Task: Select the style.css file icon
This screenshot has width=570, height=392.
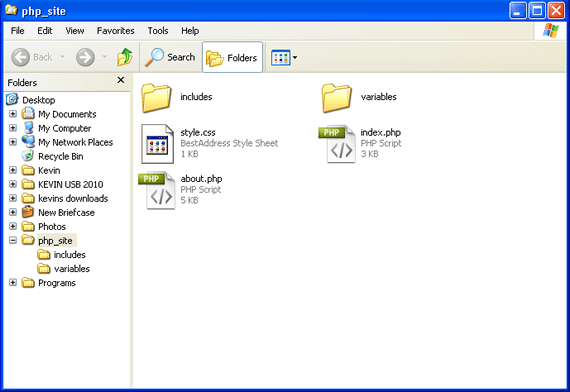Action: (157, 144)
